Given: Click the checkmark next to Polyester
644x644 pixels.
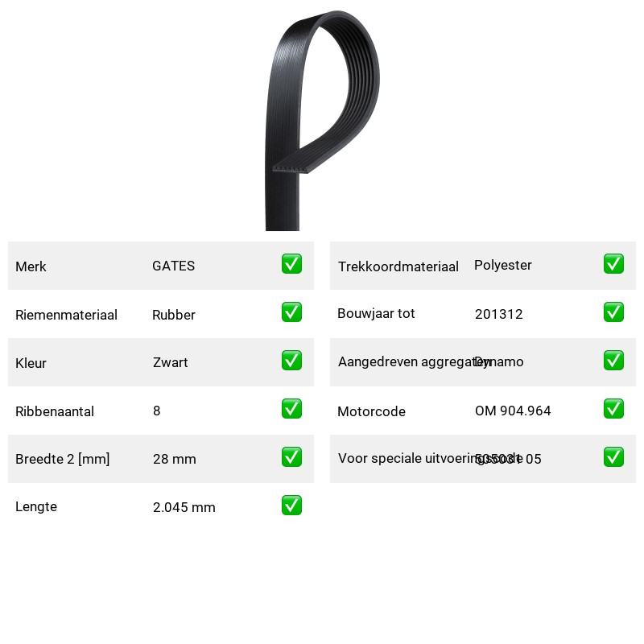Looking at the screenshot, I should pos(613,264).
